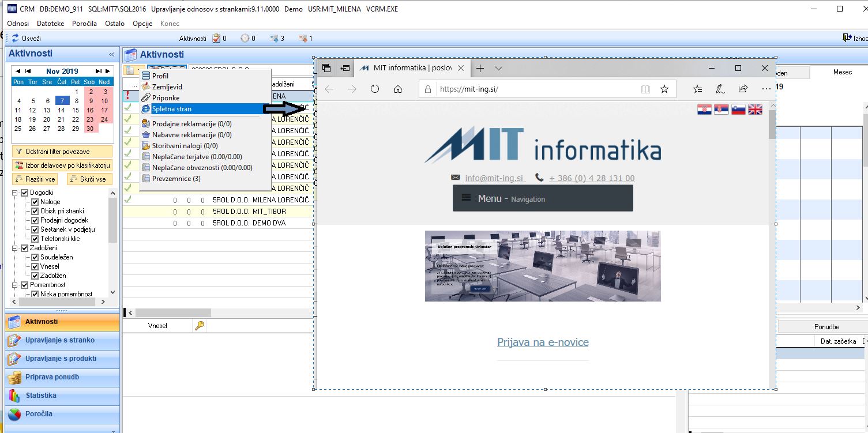Go to next month in calendar
Screen dimensions: 868x433
click(108, 71)
